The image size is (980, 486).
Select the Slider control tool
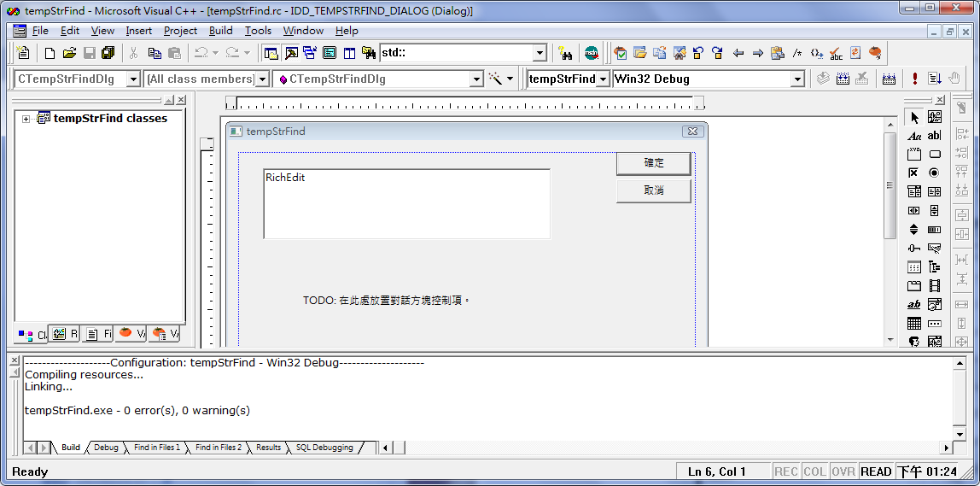pos(914,249)
